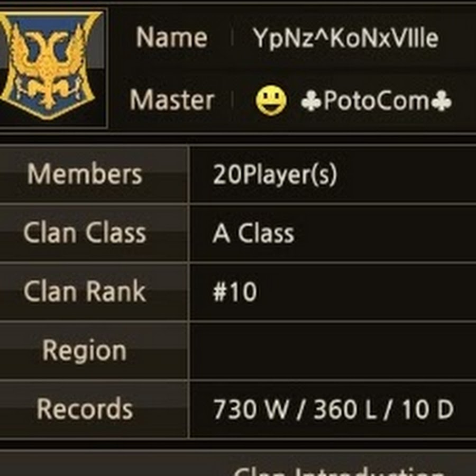Click the club symbol before PotoCom

click(x=311, y=101)
